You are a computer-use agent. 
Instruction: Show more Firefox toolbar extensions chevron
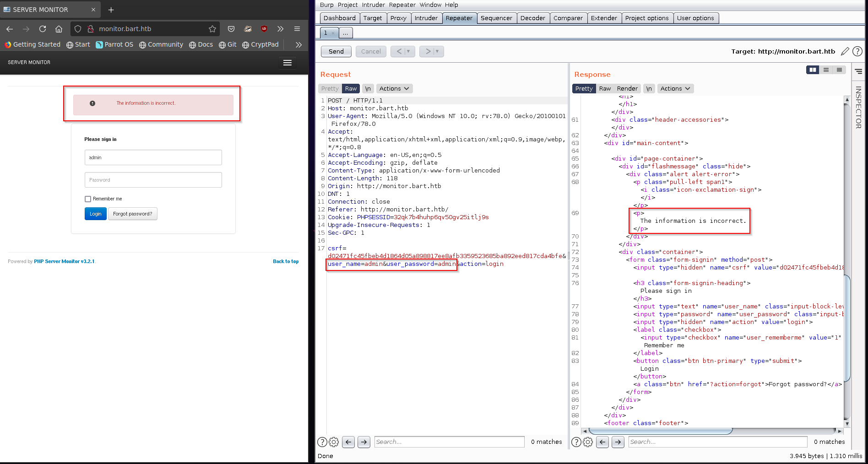280,29
